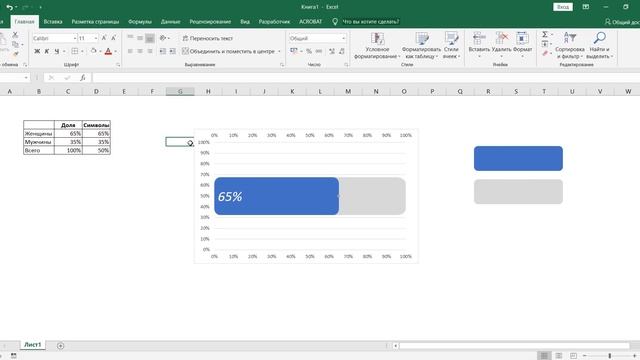This screenshot has height=360, width=640.
Task: Click the increase decimal icon
Action: click(332, 51)
